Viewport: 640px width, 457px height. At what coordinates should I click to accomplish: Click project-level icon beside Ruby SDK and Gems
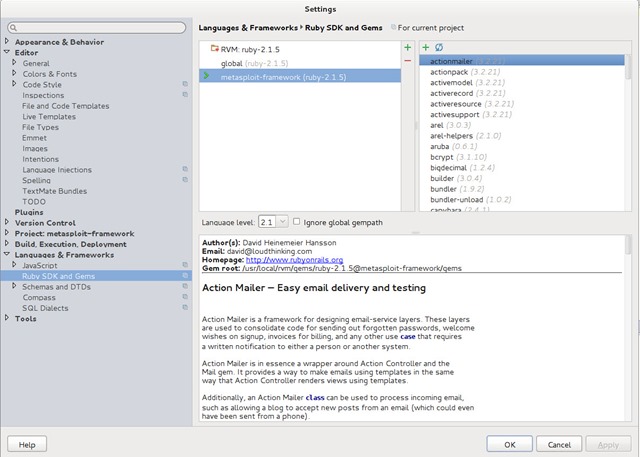pyautogui.click(x=185, y=275)
